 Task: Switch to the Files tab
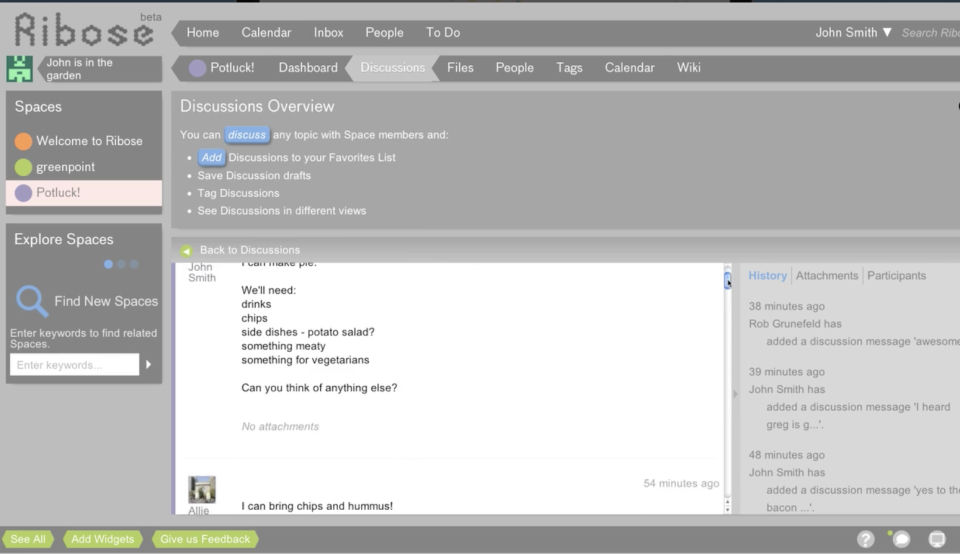460,68
